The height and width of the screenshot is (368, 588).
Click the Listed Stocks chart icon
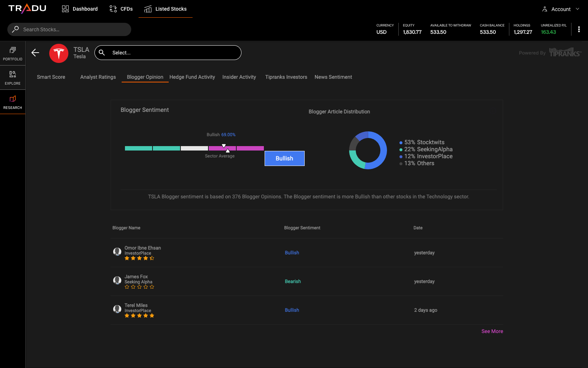(148, 9)
